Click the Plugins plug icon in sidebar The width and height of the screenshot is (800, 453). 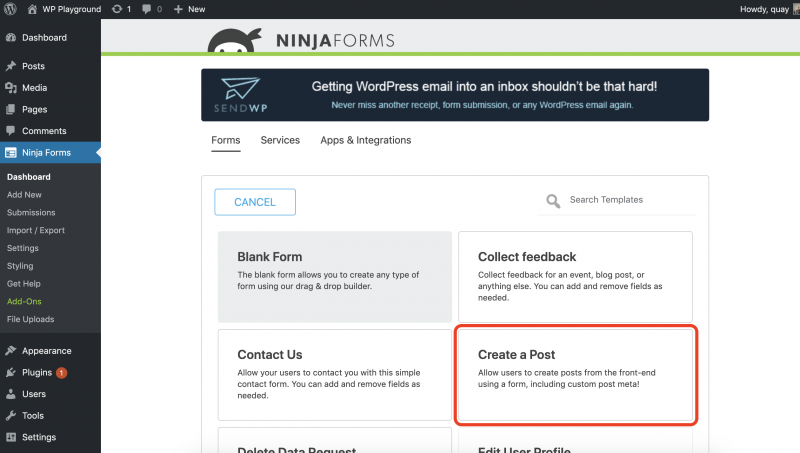11,372
